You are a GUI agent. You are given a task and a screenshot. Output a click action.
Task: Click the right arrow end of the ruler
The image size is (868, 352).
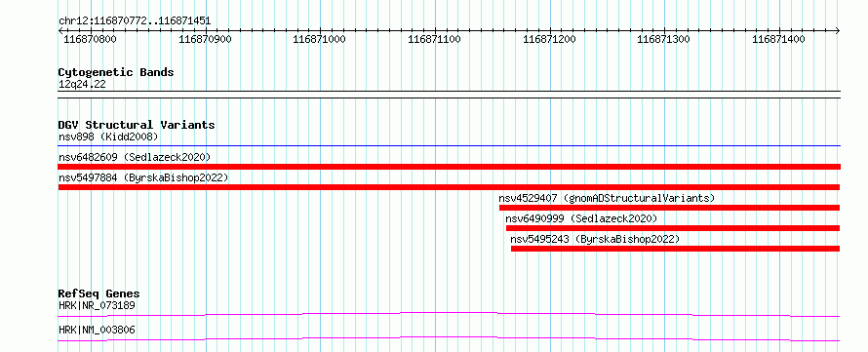[x=838, y=30]
